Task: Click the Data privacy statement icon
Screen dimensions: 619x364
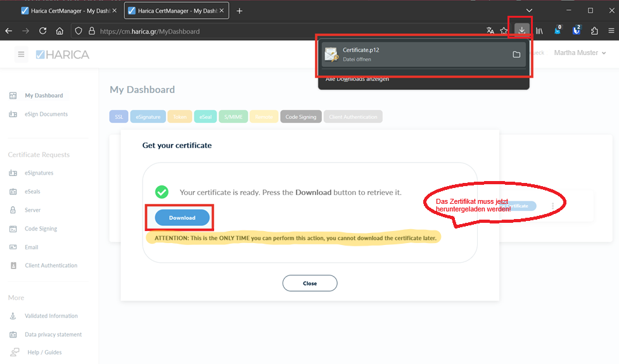Action: pos(13,334)
